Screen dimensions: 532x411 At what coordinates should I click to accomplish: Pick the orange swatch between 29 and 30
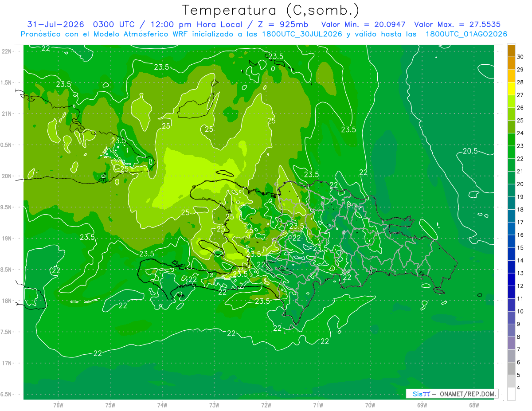point(511,63)
